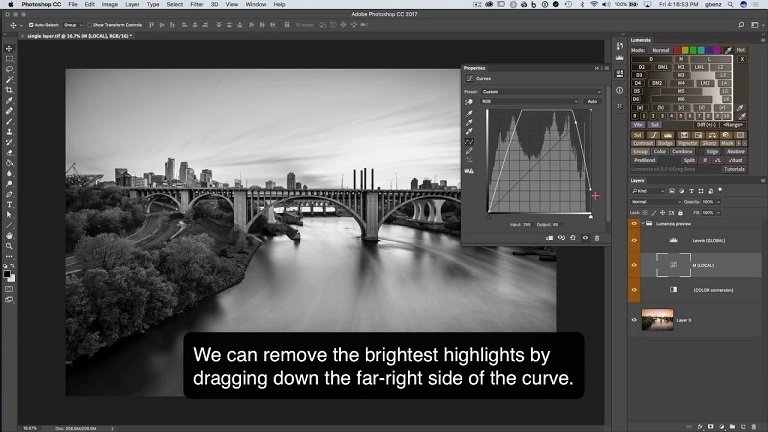This screenshot has height=432, width=768.
Task: Click the foreground color swatch
Action: [x=7, y=274]
